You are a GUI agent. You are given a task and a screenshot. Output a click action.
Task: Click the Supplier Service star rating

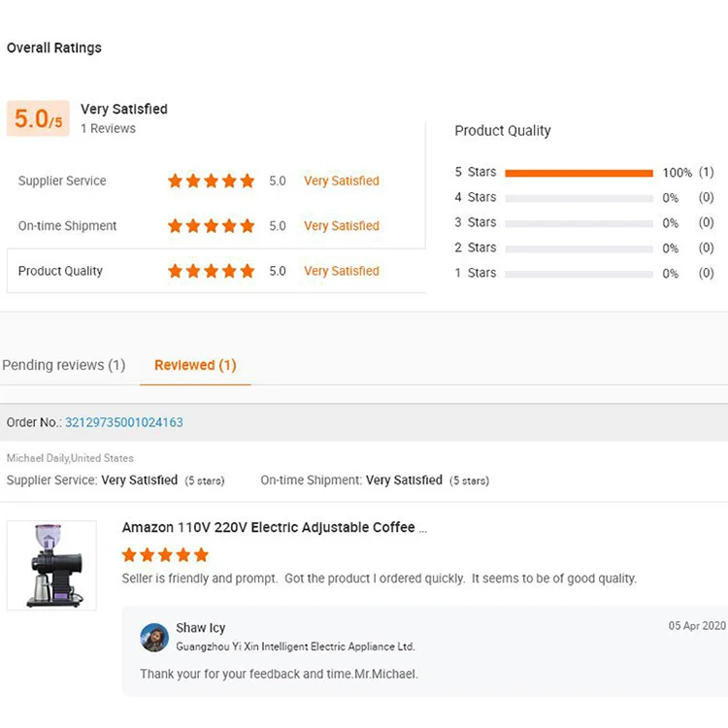[x=211, y=181]
